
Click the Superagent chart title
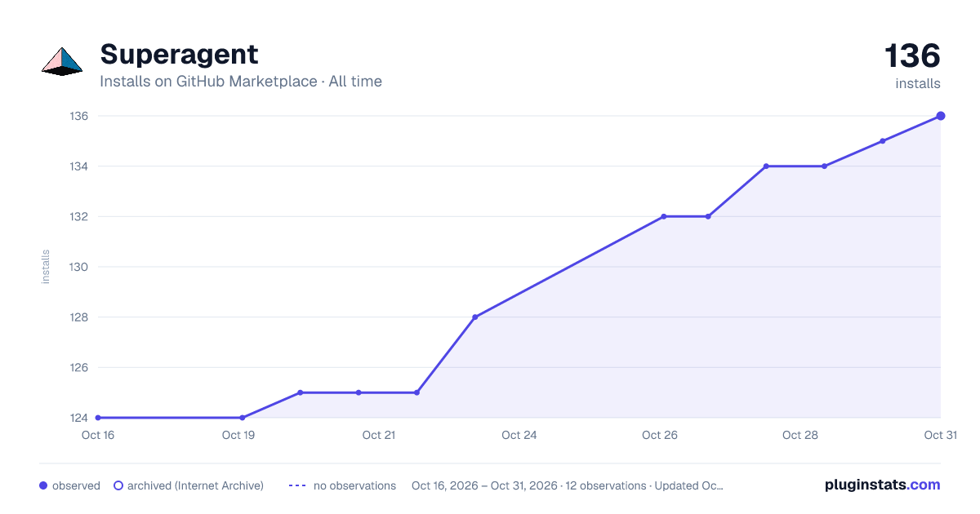click(179, 54)
